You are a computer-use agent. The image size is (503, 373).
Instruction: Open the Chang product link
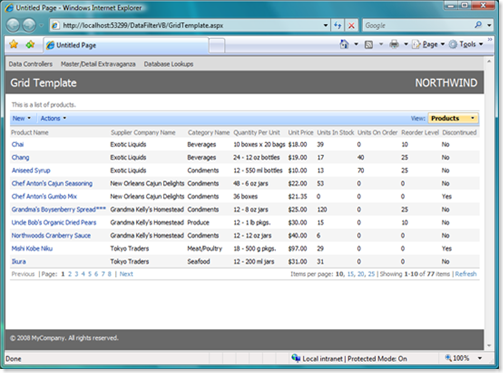(x=20, y=157)
